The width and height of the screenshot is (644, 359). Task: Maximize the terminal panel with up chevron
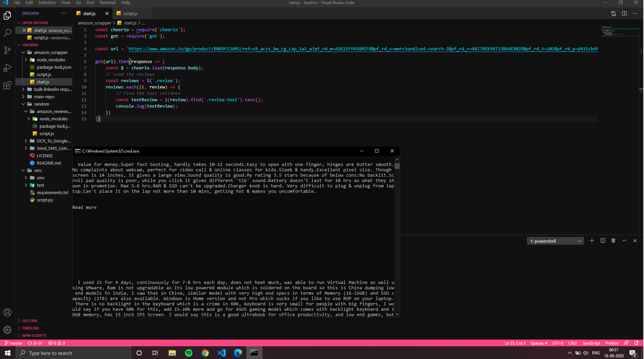click(624, 241)
